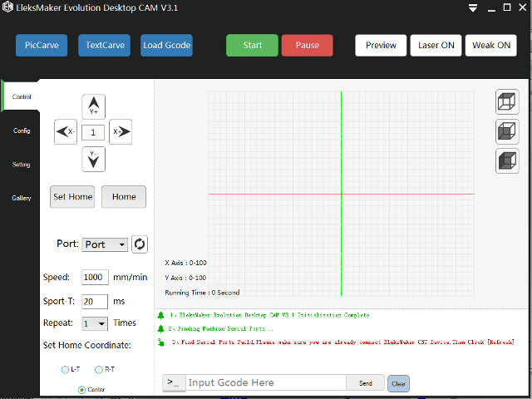Turn Weak ON laser mode
Screen dimensions: 532x399
491,45
